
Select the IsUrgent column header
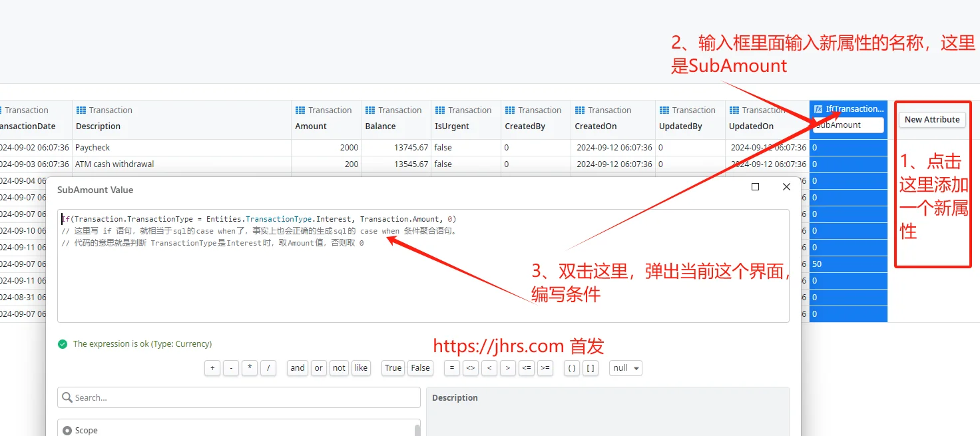point(466,119)
